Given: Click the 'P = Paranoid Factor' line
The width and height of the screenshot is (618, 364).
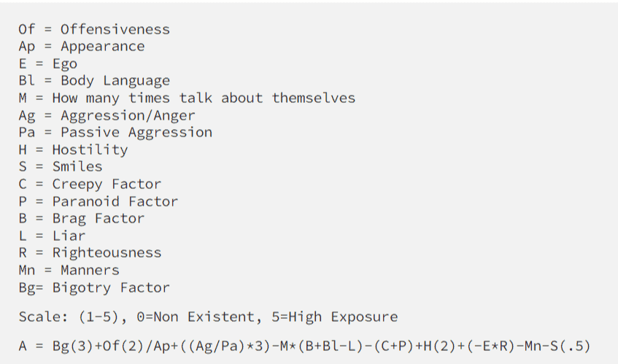Looking at the screenshot, I should point(99,201).
